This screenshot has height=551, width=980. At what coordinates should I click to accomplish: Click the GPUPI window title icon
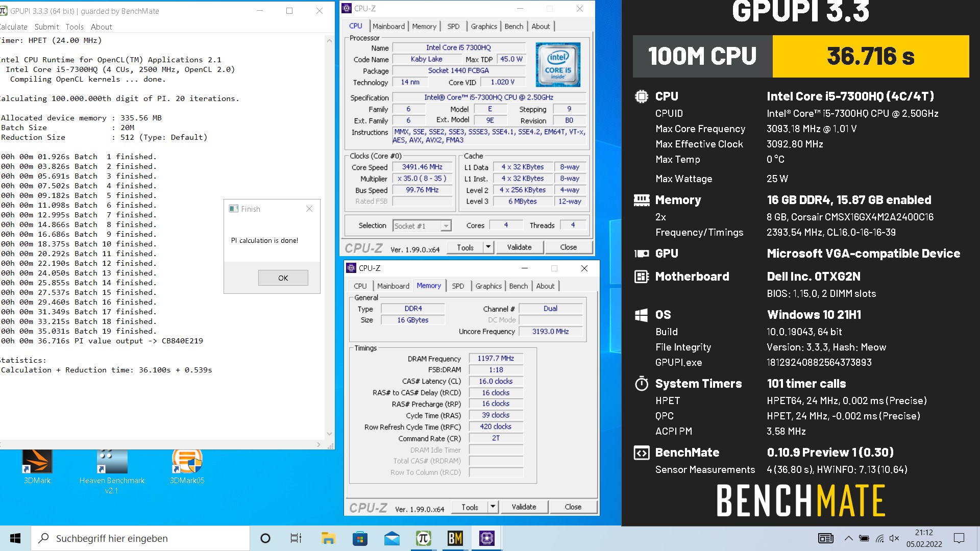tap(4, 11)
